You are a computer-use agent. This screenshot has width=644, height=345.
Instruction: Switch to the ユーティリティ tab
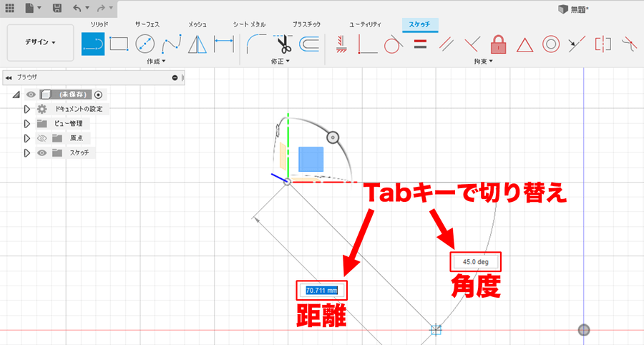tap(365, 24)
